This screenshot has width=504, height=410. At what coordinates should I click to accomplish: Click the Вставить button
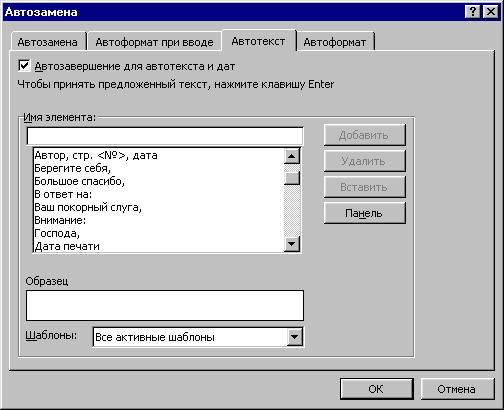[x=364, y=187]
